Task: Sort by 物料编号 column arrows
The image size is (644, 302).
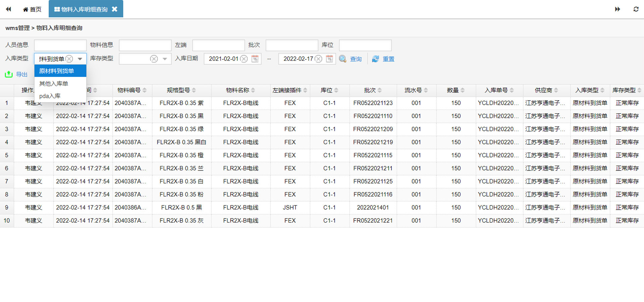Action: coord(145,90)
